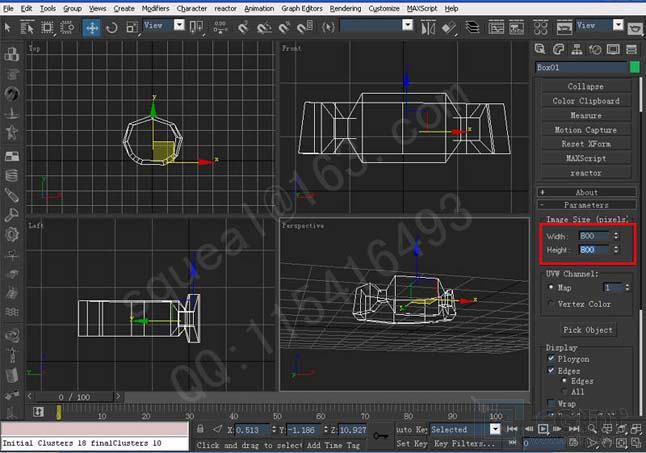Switch to Utilities command panel tab
646x453 pixels.
click(x=631, y=49)
